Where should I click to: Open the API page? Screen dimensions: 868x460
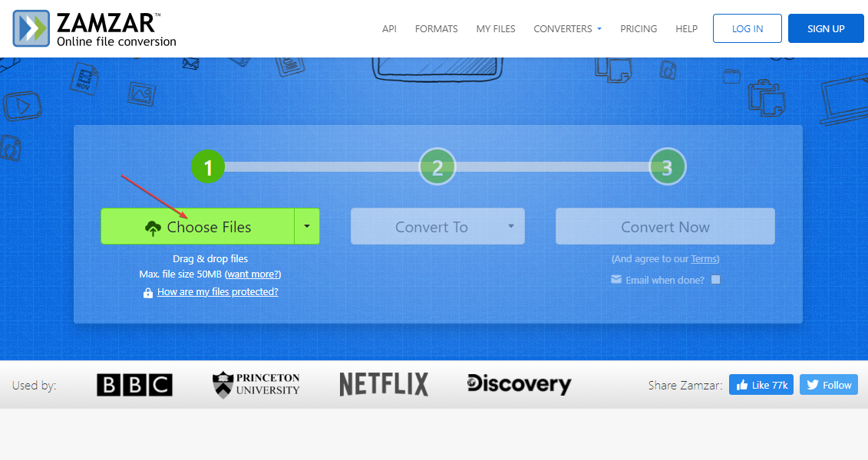coord(389,29)
